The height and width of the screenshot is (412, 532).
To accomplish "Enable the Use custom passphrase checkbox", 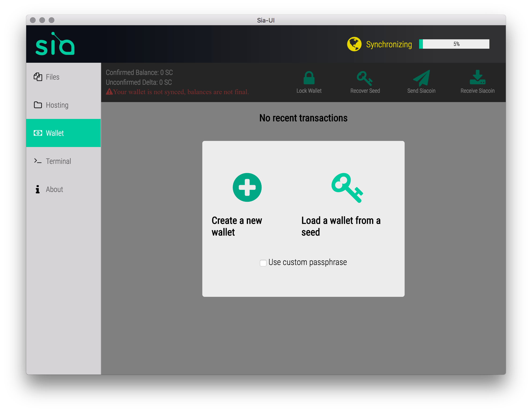I will pyautogui.click(x=263, y=263).
